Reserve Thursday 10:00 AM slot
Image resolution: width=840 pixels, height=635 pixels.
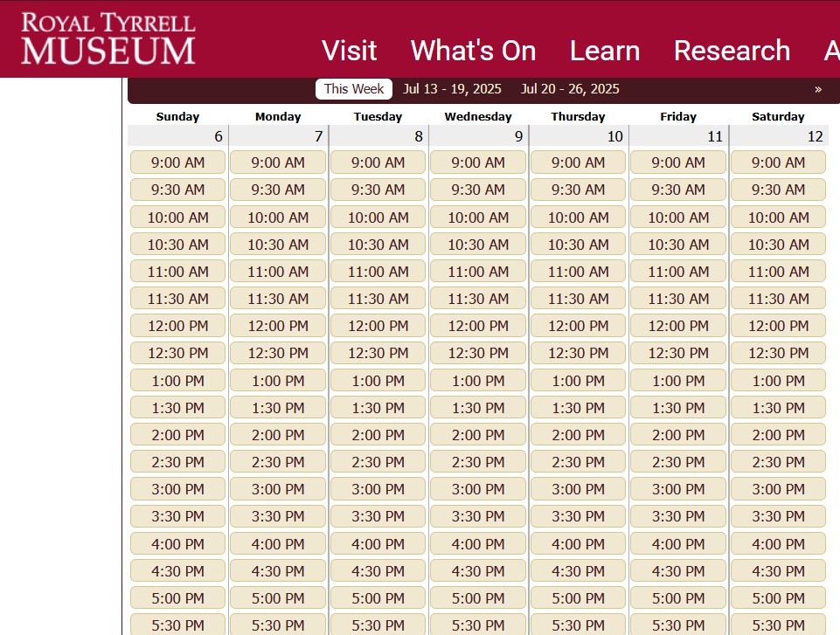tap(578, 217)
